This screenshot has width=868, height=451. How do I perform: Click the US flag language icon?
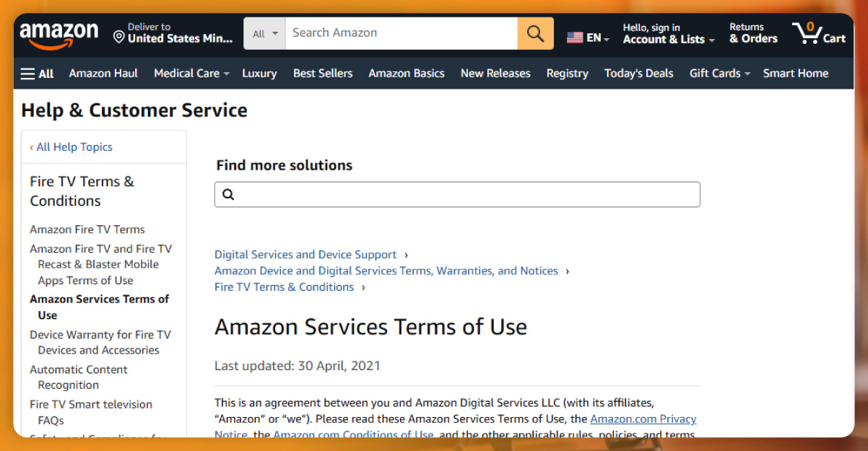[575, 38]
